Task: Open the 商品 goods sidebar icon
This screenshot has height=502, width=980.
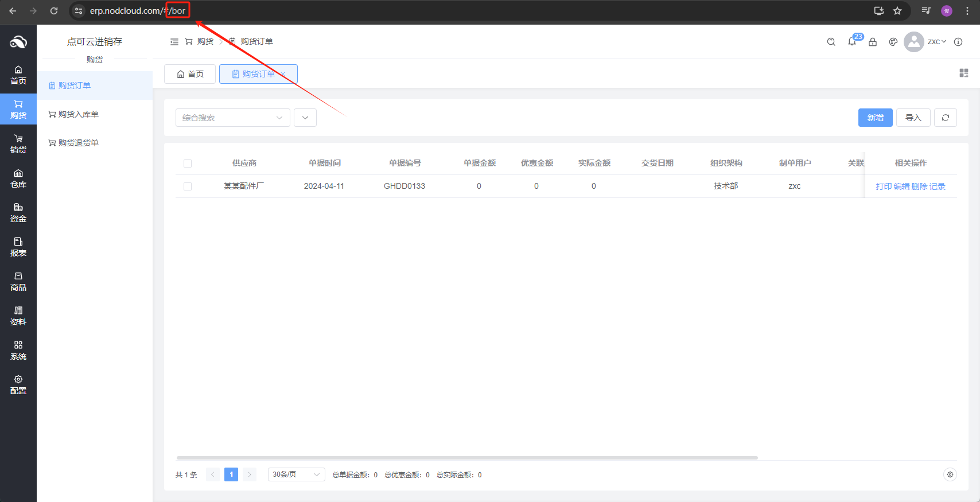Action: tap(18, 282)
